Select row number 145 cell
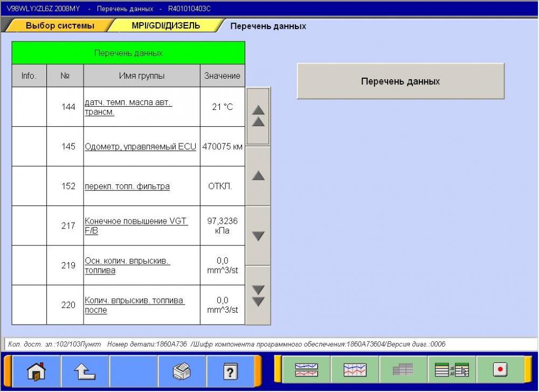The image size is (539, 392). (x=65, y=147)
